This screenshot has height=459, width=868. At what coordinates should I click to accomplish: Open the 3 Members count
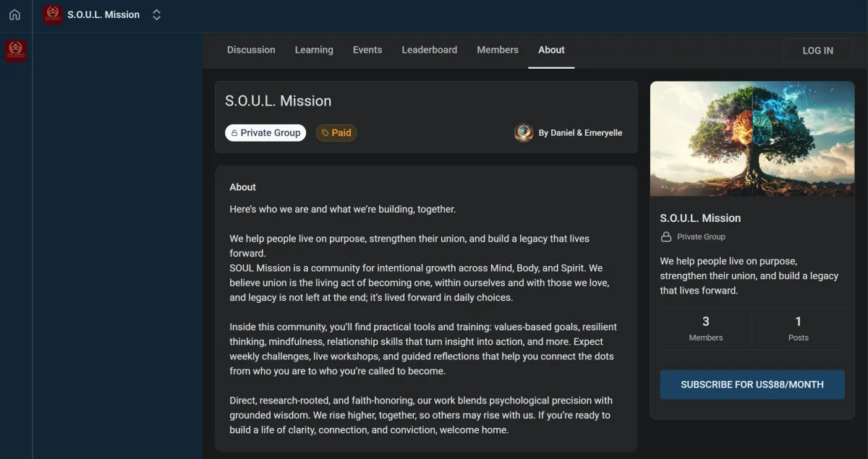pyautogui.click(x=705, y=328)
